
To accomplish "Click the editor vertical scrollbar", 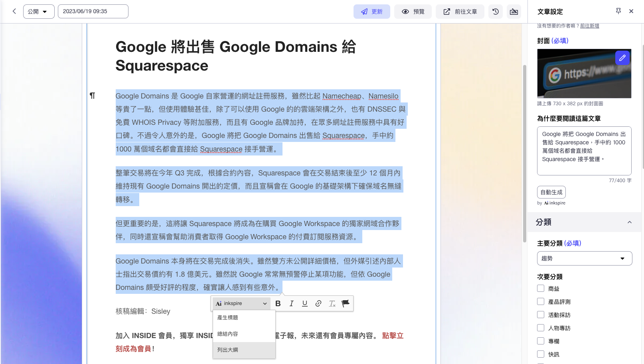I will pyautogui.click(x=525, y=153).
